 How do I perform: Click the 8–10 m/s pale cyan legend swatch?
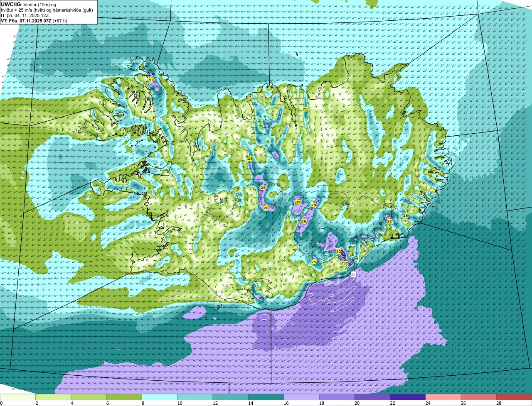(160, 397)
